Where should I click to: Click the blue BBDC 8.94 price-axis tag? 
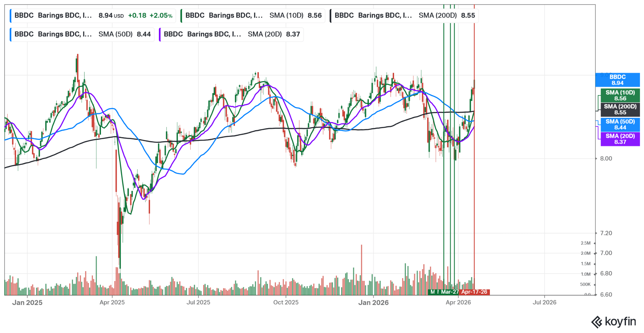coord(617,80)
